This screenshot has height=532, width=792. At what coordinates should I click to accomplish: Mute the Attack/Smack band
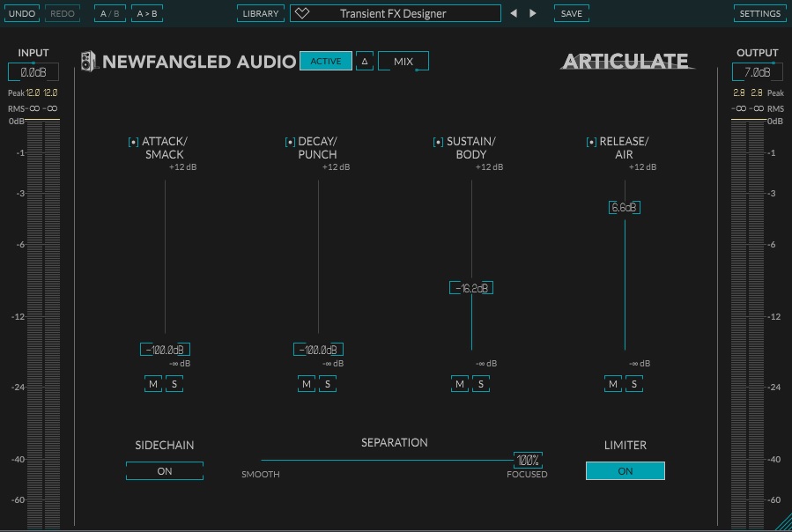153,384
